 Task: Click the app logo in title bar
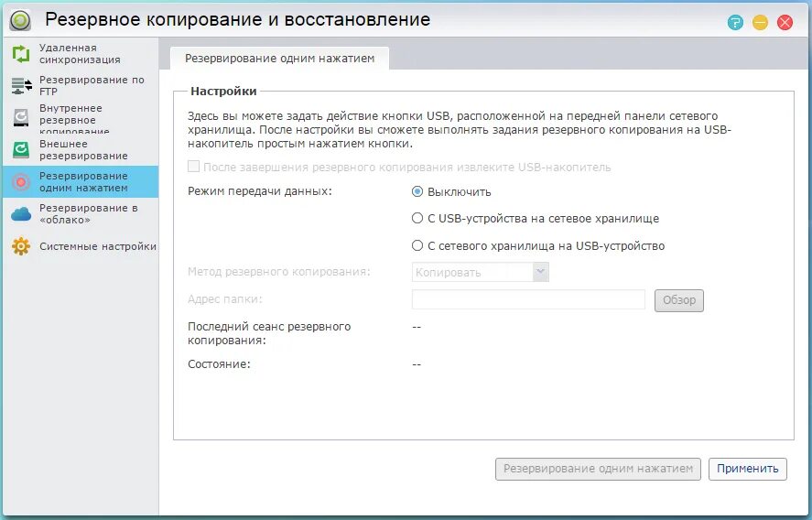point(20,20)
